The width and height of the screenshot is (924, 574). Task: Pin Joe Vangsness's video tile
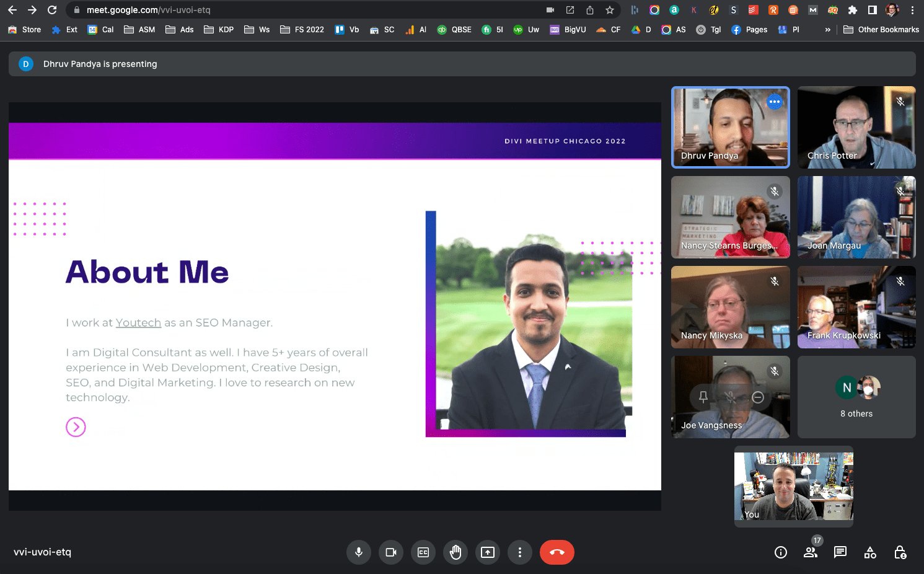[703, 397]
